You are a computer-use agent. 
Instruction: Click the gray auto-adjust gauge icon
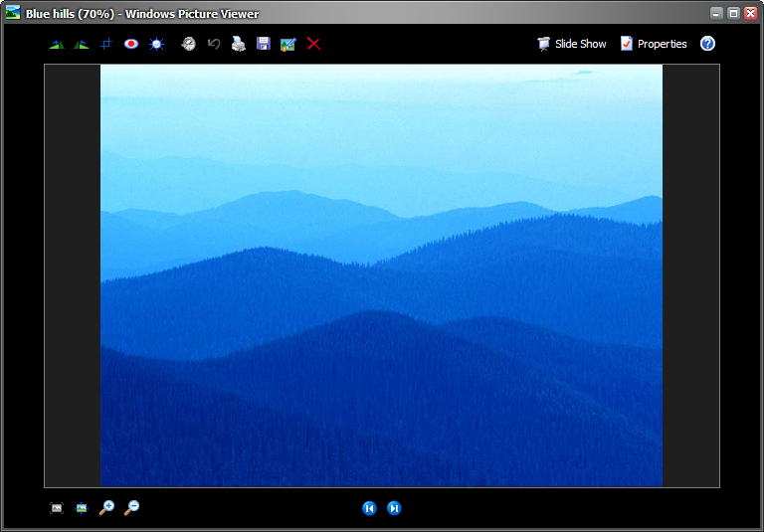188,45
